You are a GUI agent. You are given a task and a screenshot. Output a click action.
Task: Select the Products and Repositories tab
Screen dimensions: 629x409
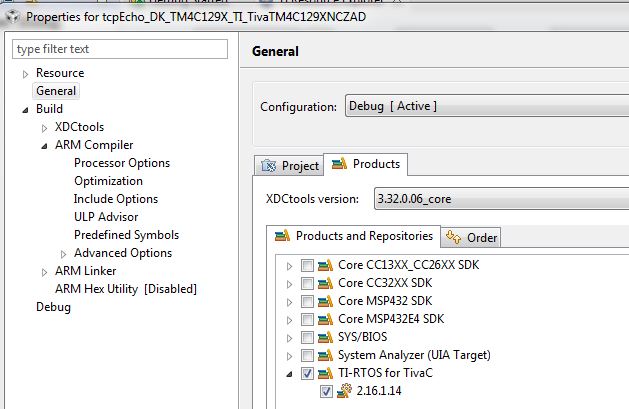coord(353,236)
